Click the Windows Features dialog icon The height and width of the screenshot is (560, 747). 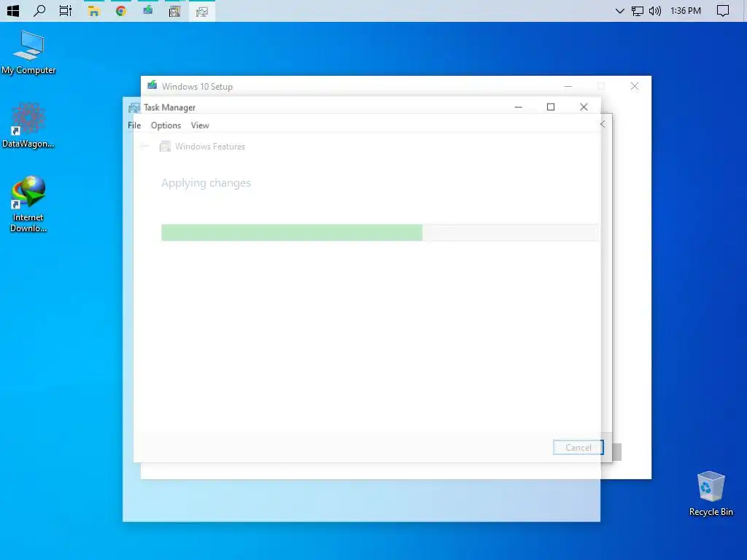[165, 146]
